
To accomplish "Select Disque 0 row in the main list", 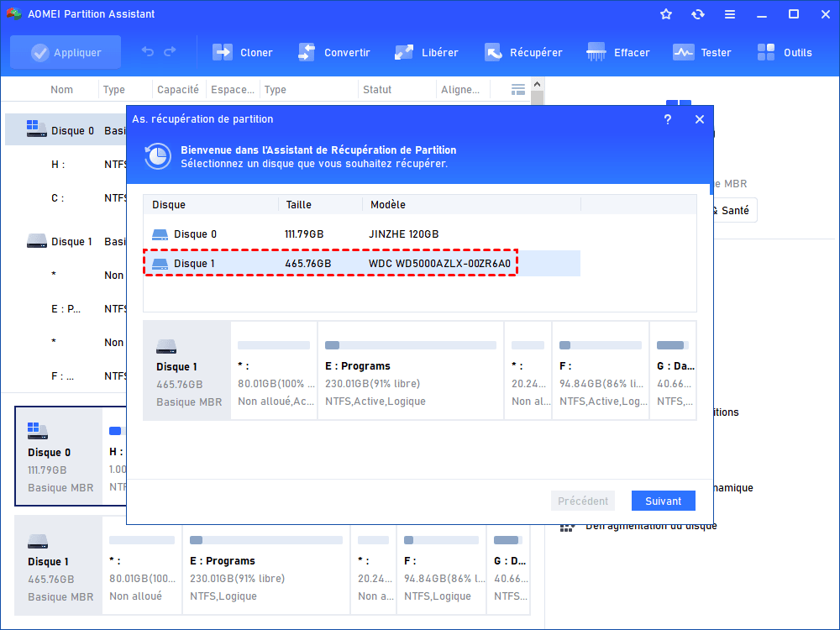I will pyautogui.click(x=66, y=131).
